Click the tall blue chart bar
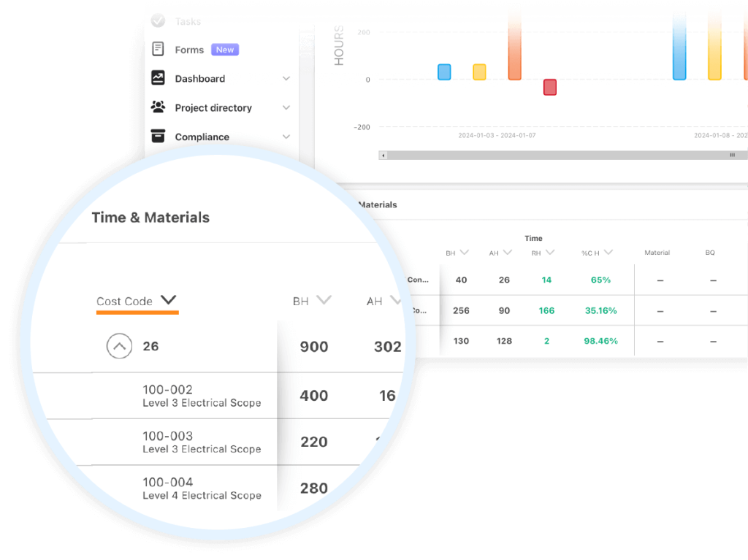Image resolution: width=748 pixels, height=560 pixels. click(679, 45)
